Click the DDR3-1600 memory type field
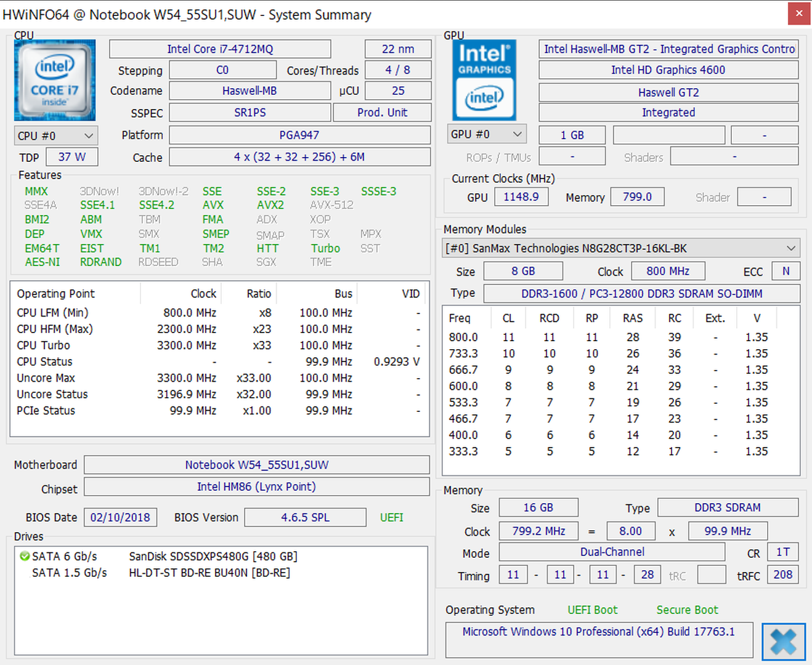Screen dimensions: 812x665 [x=642, y=294]
